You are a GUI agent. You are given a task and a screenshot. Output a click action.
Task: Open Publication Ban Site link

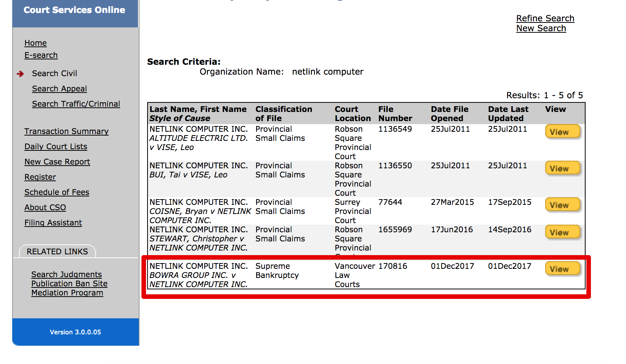click(69, 284)
